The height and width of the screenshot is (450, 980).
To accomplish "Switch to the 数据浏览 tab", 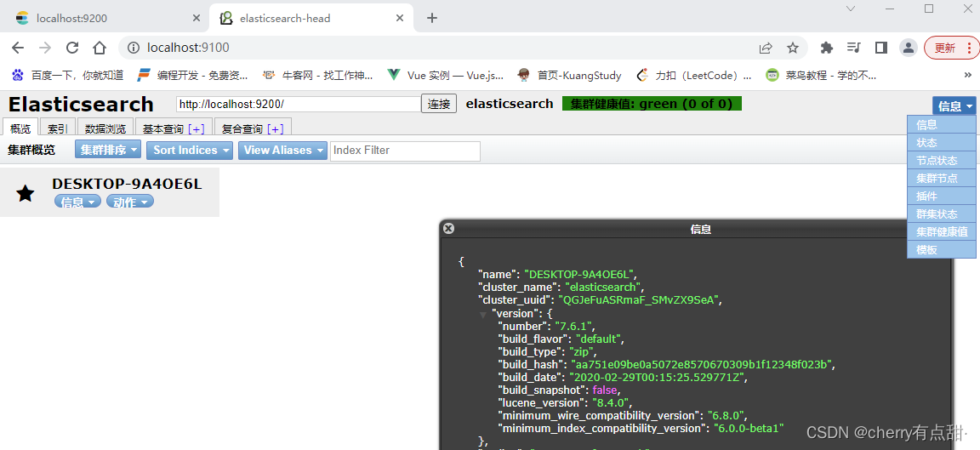I will (x=105, y=128).
